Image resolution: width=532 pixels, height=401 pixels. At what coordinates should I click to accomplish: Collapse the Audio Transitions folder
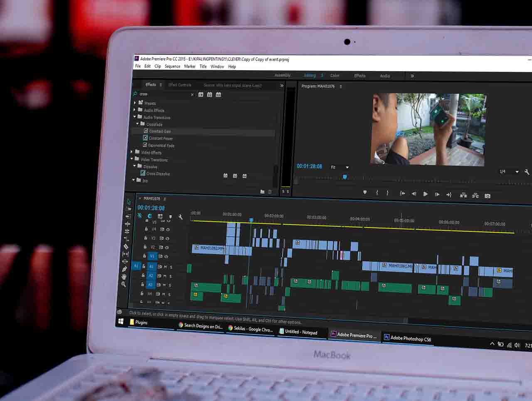[x=134, y=117]
